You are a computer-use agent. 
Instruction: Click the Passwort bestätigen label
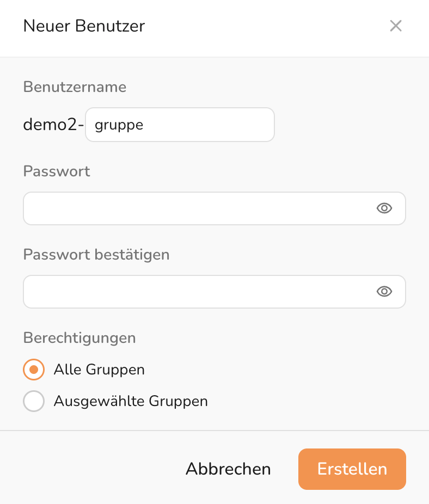click(x=96, y=254)
